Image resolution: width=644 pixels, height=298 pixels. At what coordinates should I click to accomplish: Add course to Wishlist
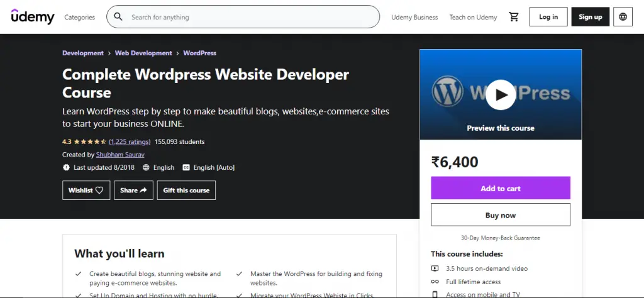86,190
